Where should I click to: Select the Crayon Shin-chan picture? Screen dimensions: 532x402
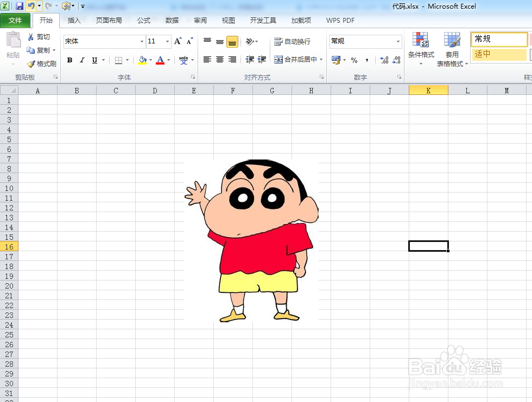point(252,240)
